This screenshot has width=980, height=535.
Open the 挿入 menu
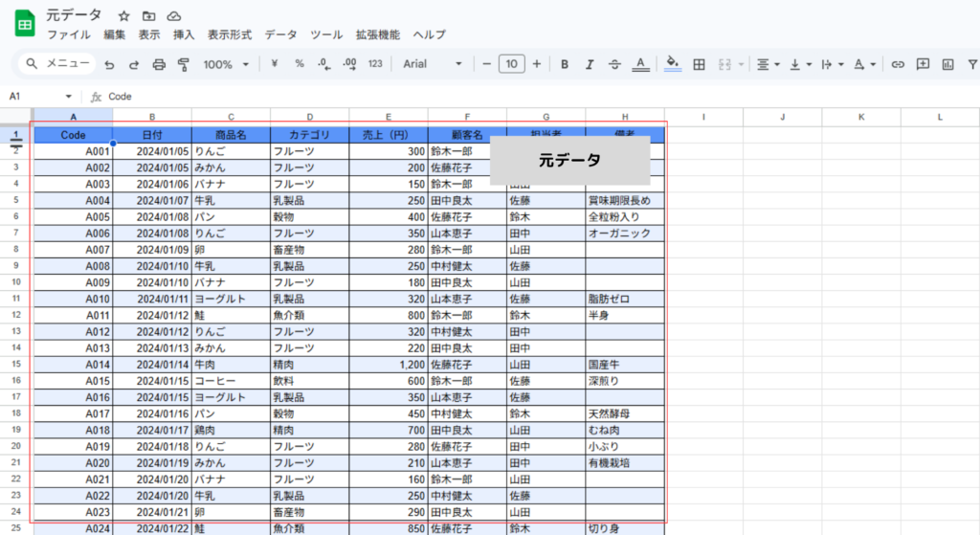[184, 34]
